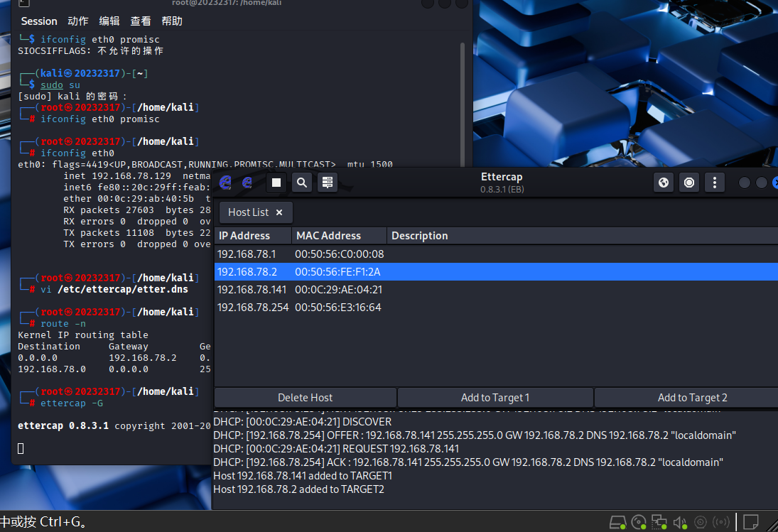The image size is (778, 532).
Task: Open hosts list with server icon
Action: click(328, 183)
